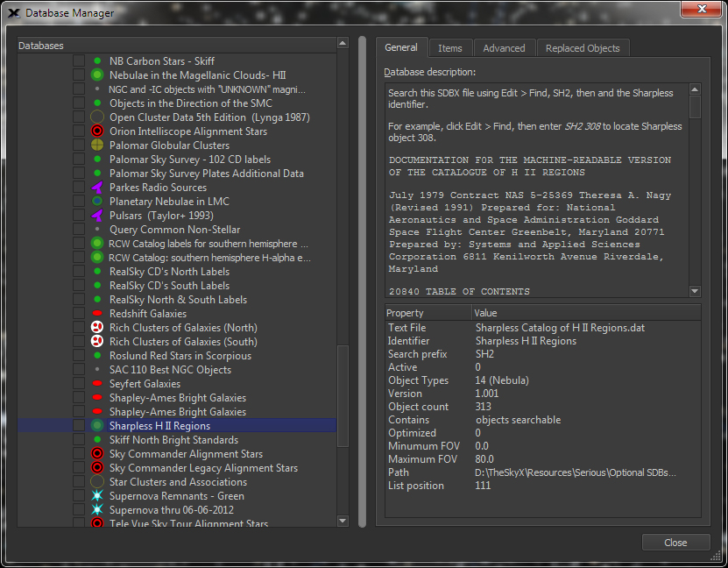728x568 pixels.
Task: Click the Databases list header
Action: (177, 46)
